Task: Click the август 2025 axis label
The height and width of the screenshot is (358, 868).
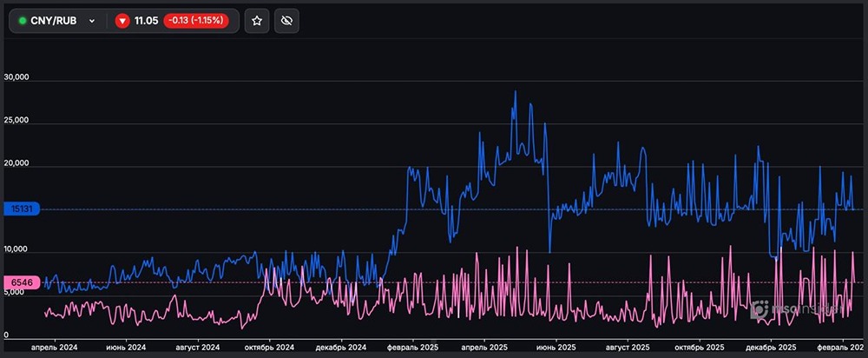Action: coord(628,347)
